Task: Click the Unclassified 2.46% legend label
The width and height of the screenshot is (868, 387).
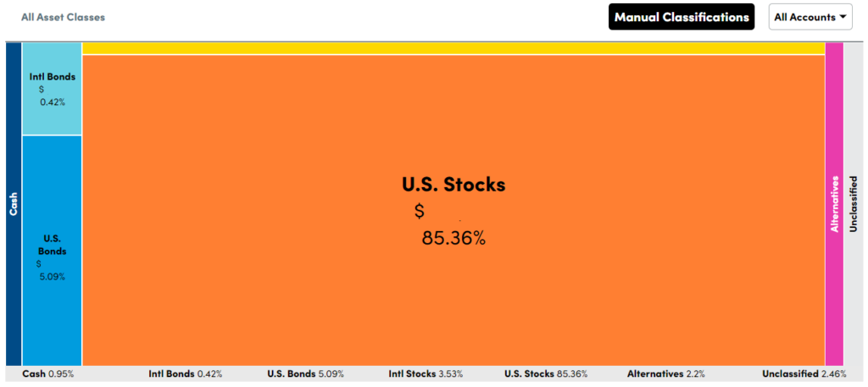Action: pyautogui.click(x=804, y=373)
